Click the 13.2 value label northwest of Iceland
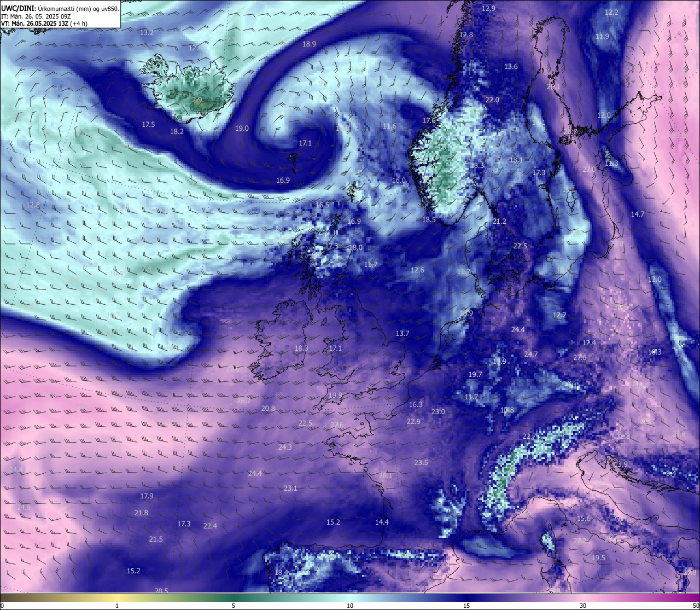 (147, 33)
